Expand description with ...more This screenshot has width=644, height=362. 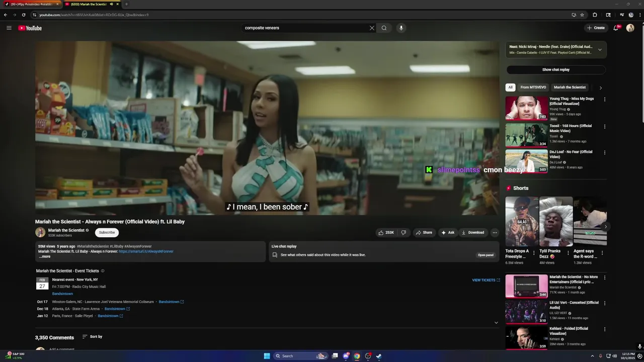point(45,256)
